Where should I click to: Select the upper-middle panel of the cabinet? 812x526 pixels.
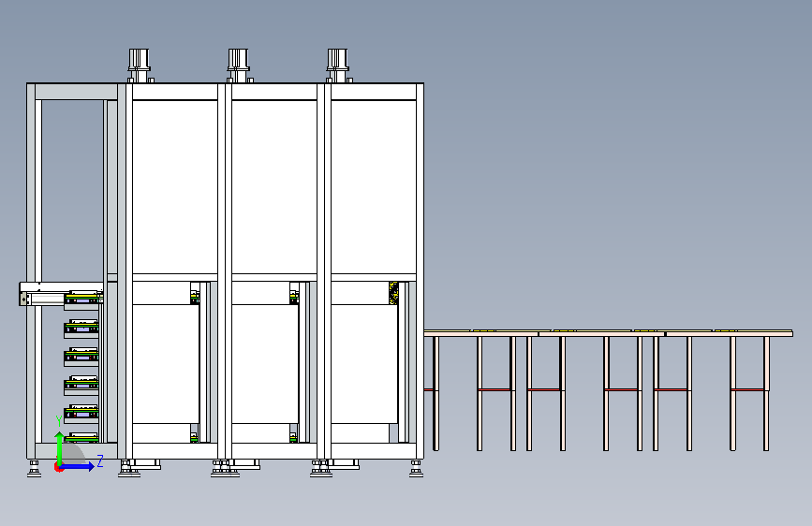coord(274,187)
